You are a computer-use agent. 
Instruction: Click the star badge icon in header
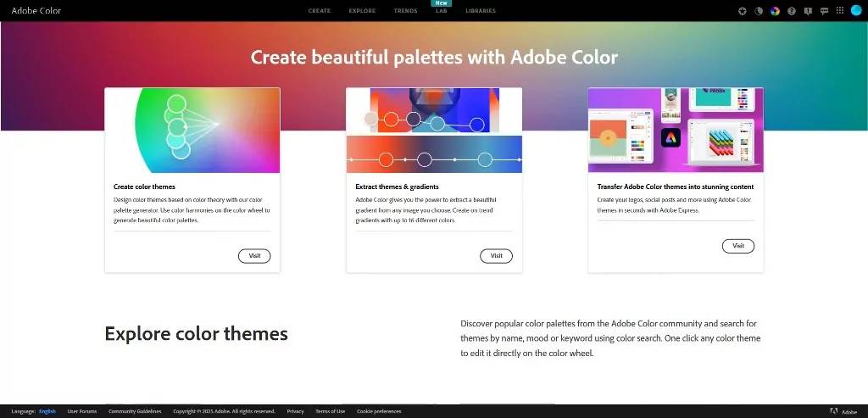tap(743, 11)
